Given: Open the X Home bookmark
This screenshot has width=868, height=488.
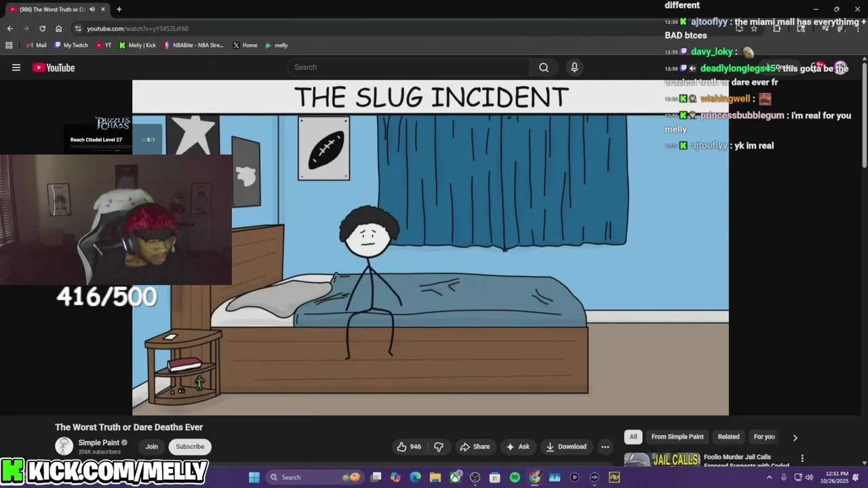Looking at the screenshot, I should [x=245, y=45].
